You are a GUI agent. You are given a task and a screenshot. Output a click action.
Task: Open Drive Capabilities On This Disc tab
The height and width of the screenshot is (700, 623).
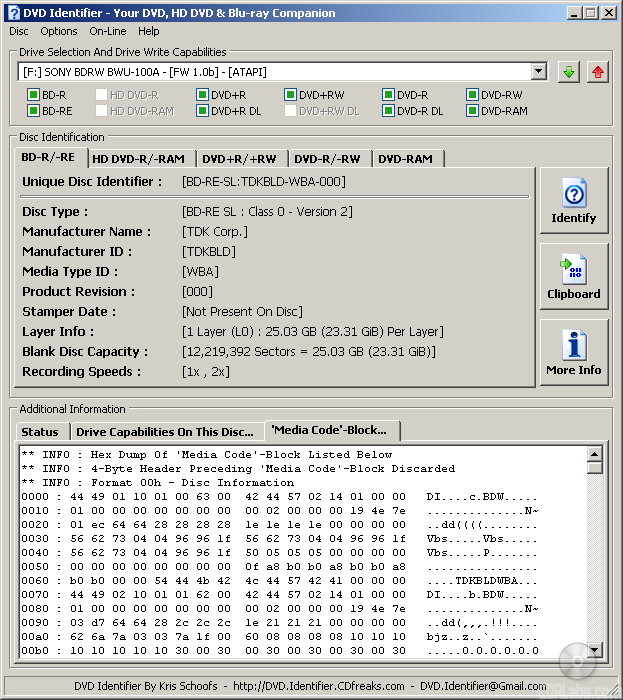(x=165, y=432)
